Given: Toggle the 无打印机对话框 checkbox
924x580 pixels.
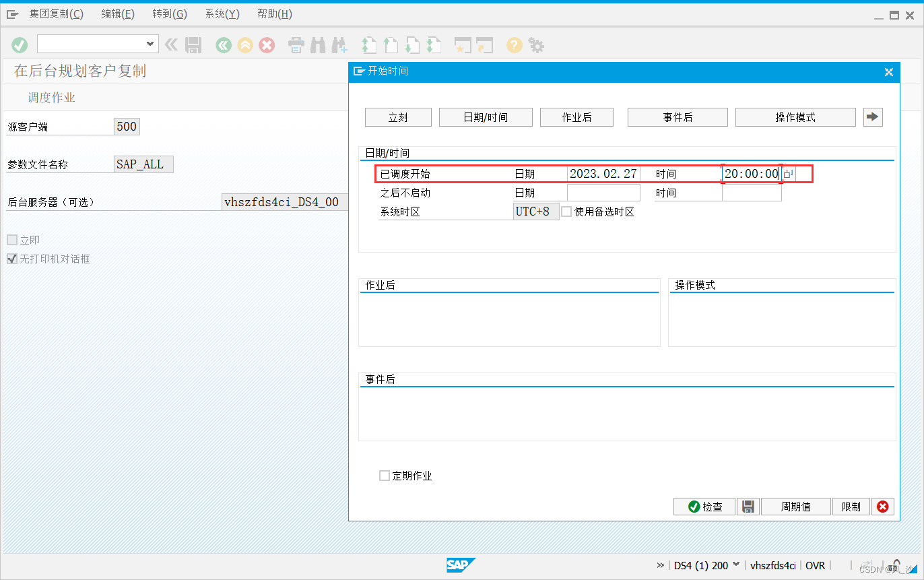Looking at the screenshot, I should (12, 259).
